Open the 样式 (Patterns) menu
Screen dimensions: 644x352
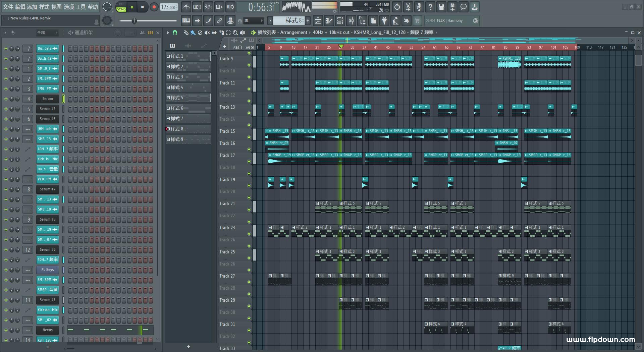pyautogui.click(x=44, y=7)
